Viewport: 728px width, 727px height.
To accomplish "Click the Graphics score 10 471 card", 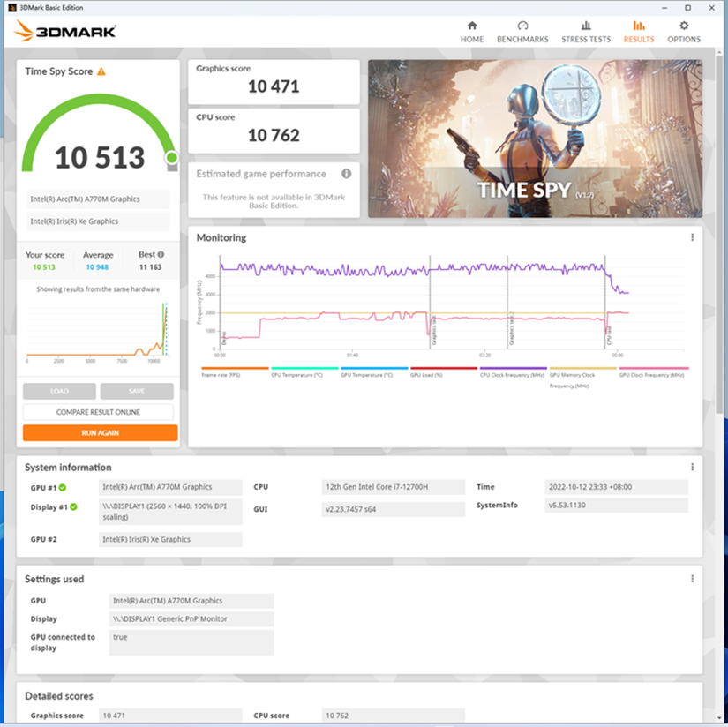I will 274,82.
